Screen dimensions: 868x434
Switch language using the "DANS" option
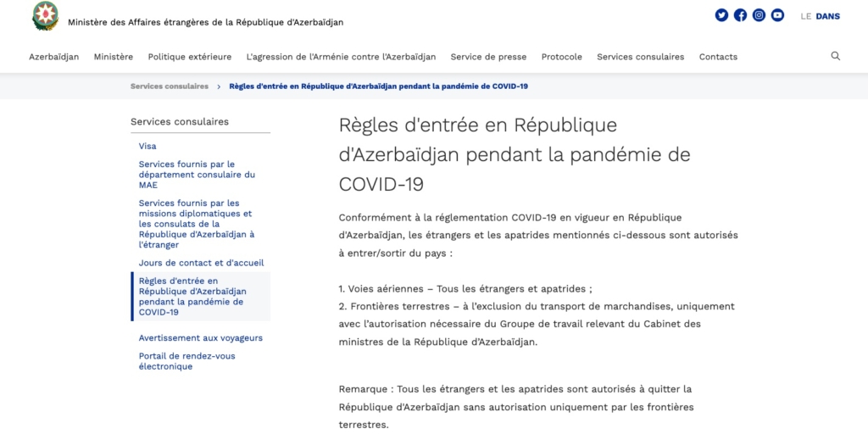827,16
